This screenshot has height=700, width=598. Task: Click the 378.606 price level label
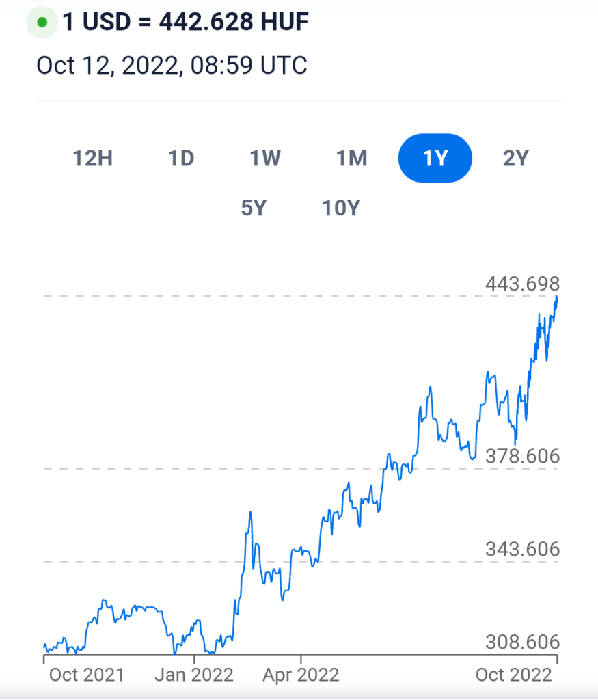[522, 456]
